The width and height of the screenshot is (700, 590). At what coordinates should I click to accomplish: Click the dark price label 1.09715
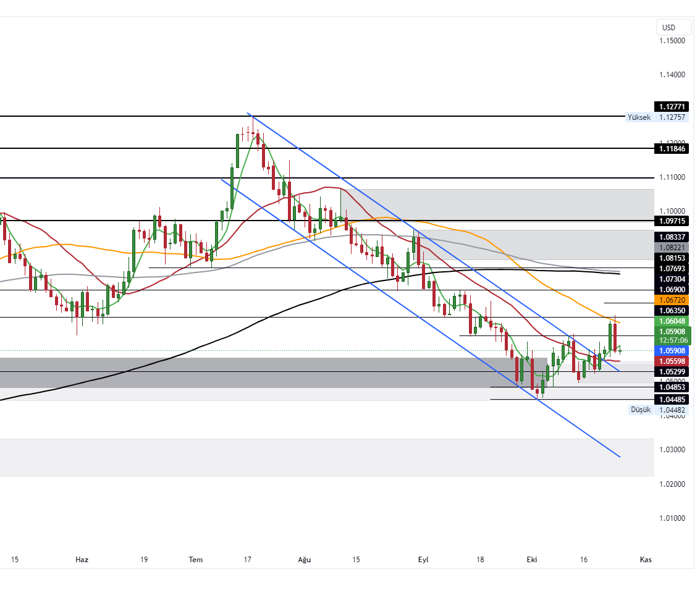[673, 221]
